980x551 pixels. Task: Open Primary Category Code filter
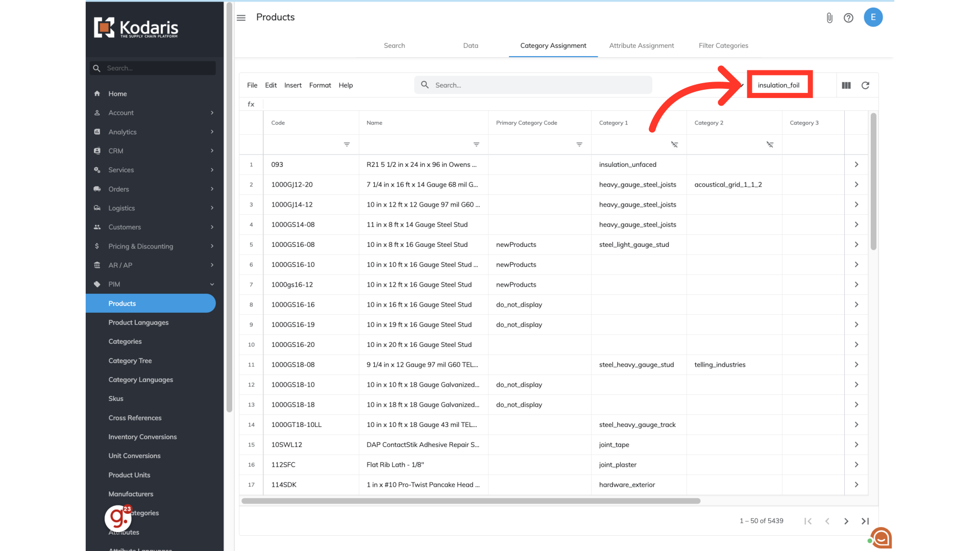579,144
